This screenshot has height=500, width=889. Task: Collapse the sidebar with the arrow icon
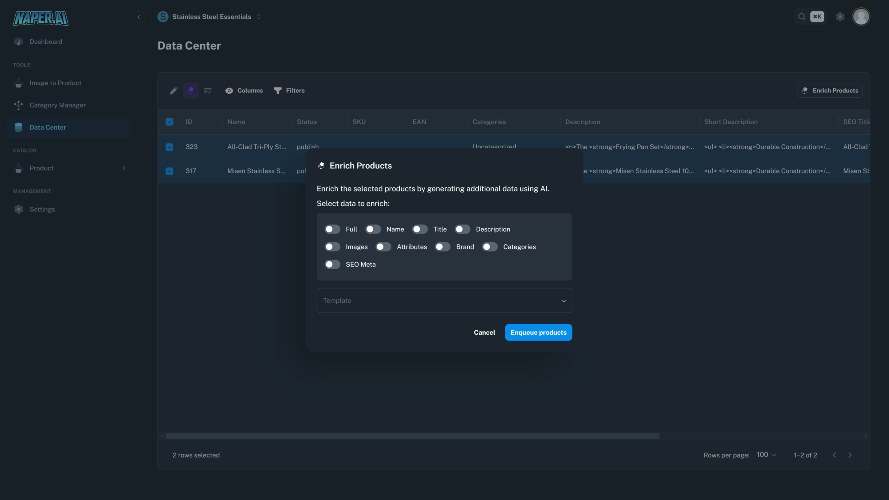(x=139, y=17)
